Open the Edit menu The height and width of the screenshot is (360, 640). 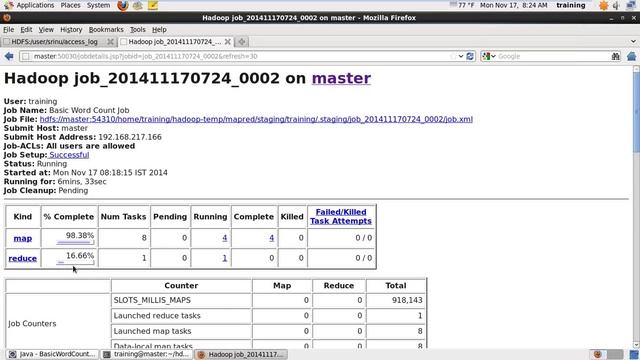26,30
